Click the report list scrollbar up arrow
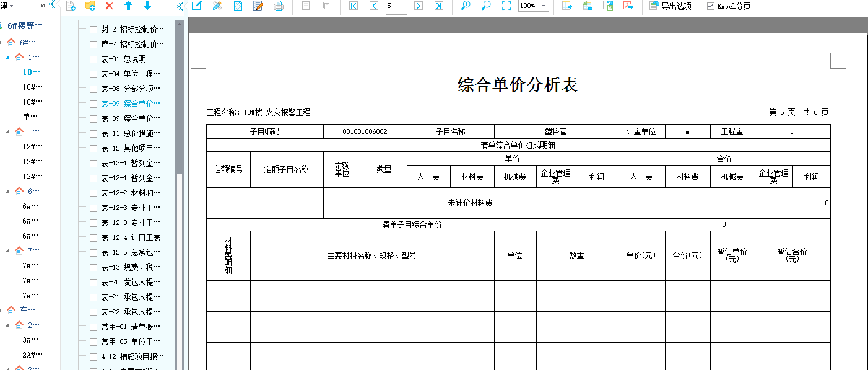 [x=180, y=25]
